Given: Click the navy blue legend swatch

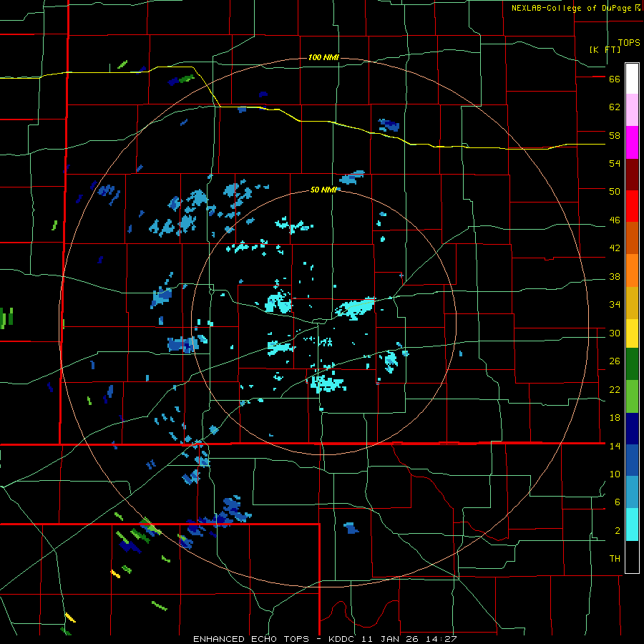Looking at the screenshot, I should [x=632, y=429].
